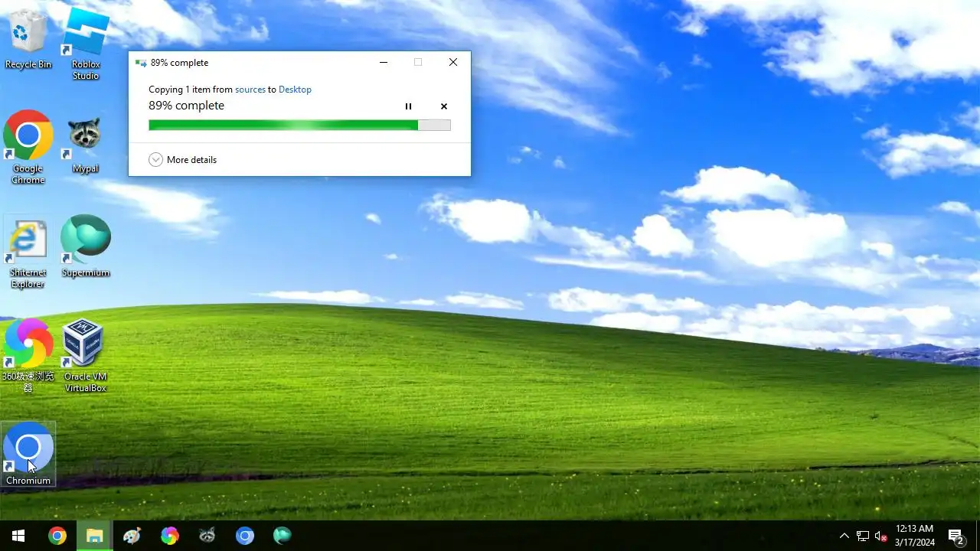Minimize the copy progress dialog
980x551 pixels.
tap(383, 63)
